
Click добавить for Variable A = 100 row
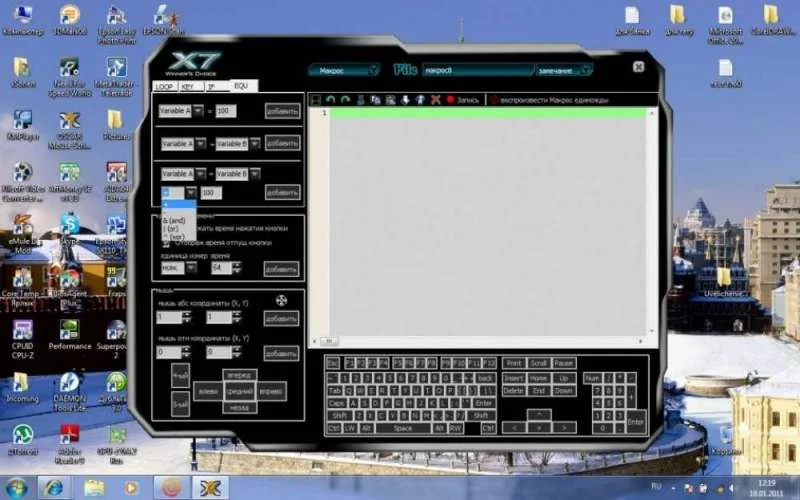pyautogui.click(x=283, y=111)
